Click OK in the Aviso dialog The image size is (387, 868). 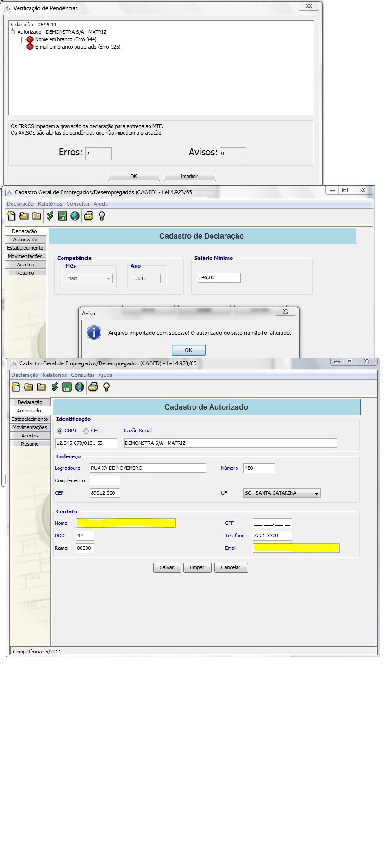[x=188, y=350]
